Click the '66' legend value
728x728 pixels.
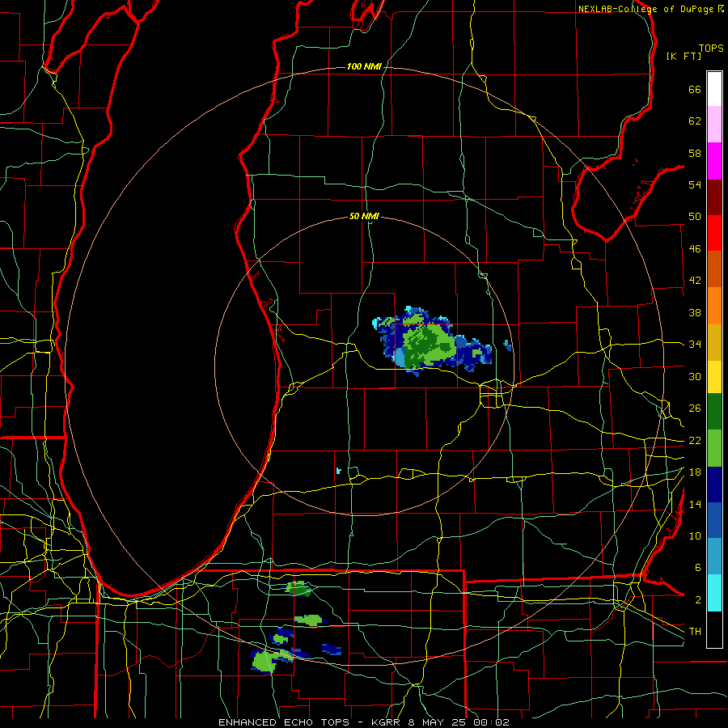point(695,89)
